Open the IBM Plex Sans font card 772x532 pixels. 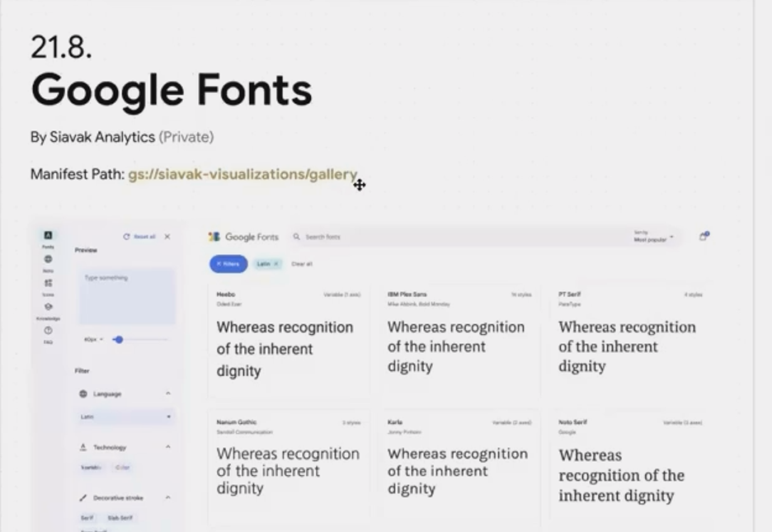pyautogui.click(x=459, y=341)
